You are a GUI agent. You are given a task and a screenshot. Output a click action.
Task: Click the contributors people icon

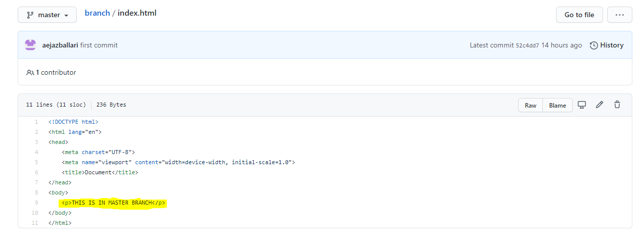click(x=30, y=72)
